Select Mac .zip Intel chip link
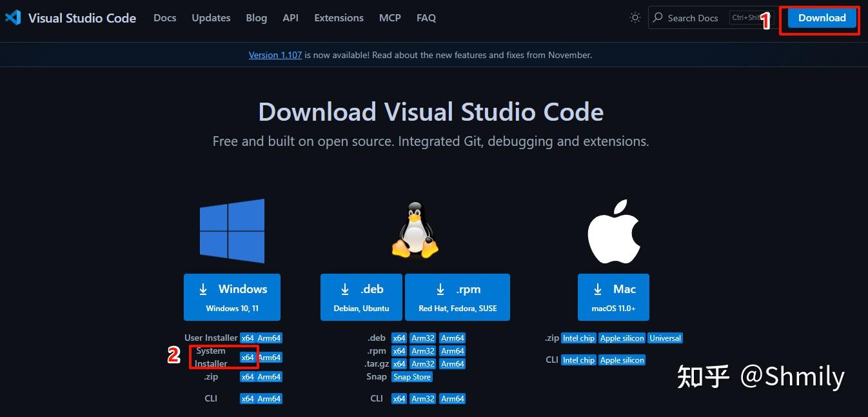Image resolution: width=868 pixels, height=417 pixels. pyautogui.click(x=578, y=338)
